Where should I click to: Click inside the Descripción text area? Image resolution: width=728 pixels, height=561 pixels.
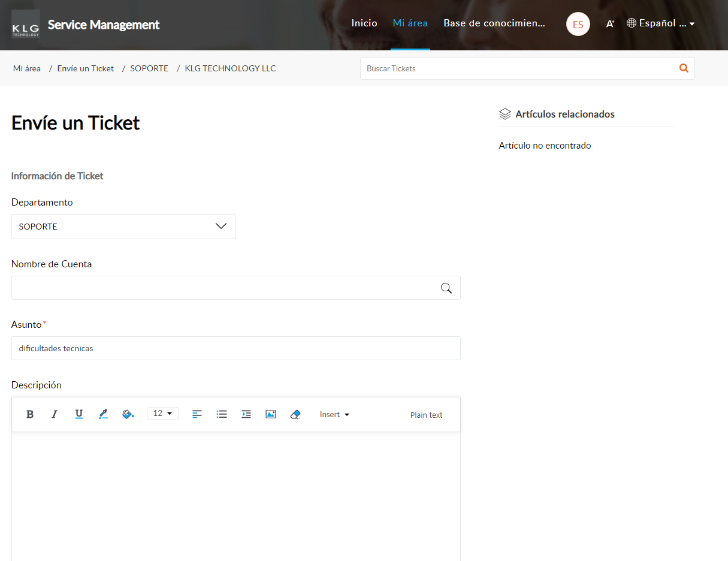pos(236,496)
